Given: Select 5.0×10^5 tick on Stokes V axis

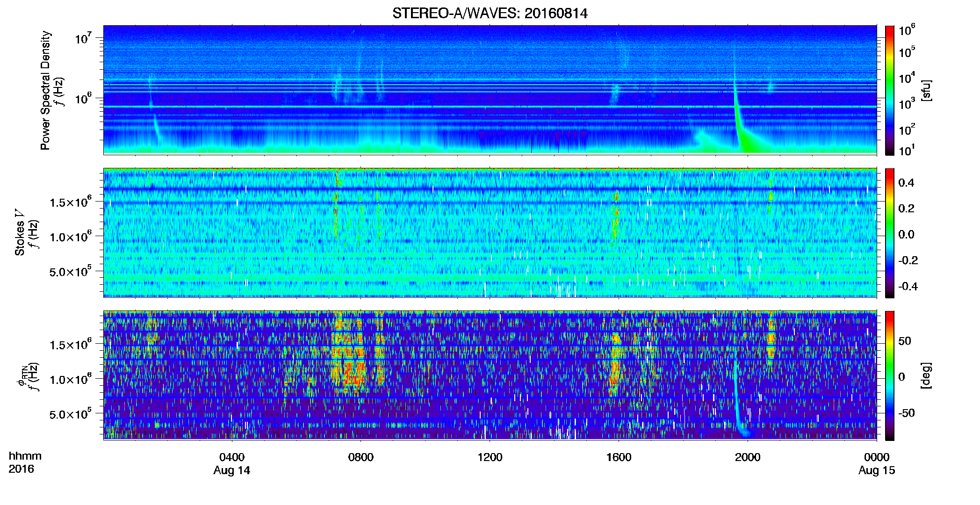Looking at the screenshot, I should pos(71,272).
